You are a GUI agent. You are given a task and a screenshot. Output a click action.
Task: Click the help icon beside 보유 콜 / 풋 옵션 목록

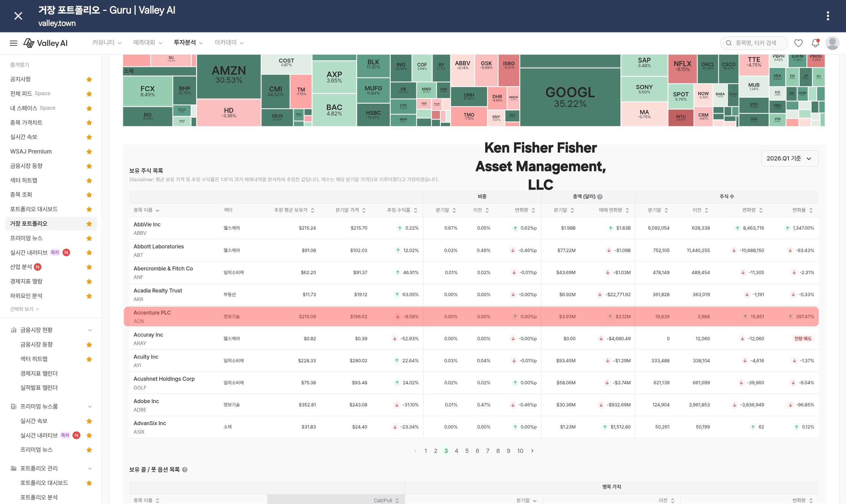point(185,470)
